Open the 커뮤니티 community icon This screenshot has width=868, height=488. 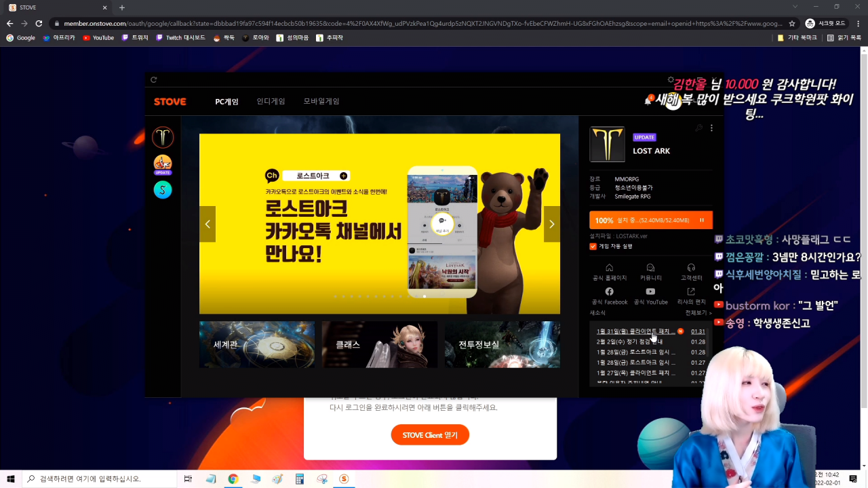(650, 268)
